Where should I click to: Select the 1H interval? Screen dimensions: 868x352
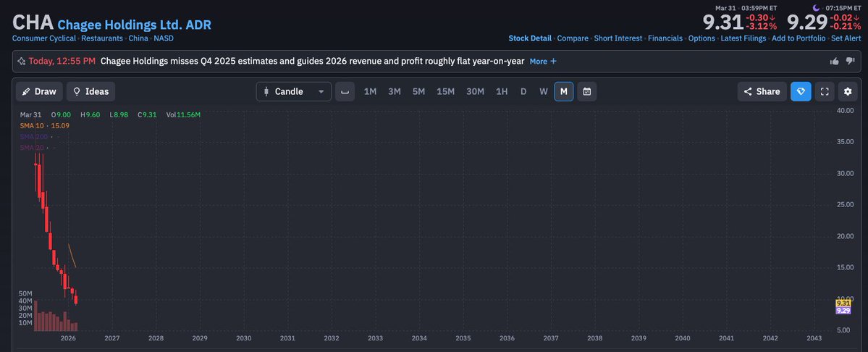coord(502,91)
